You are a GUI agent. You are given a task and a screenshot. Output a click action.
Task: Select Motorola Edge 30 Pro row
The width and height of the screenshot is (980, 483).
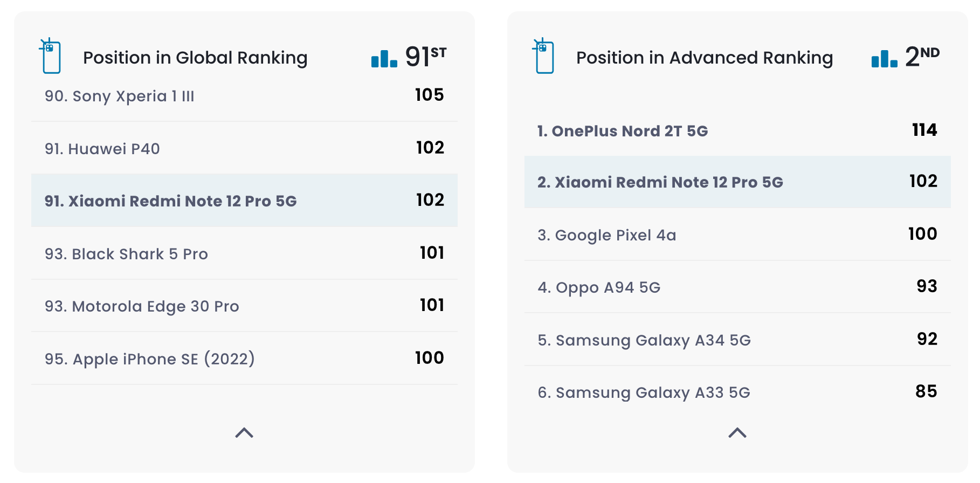click(142, 306)
